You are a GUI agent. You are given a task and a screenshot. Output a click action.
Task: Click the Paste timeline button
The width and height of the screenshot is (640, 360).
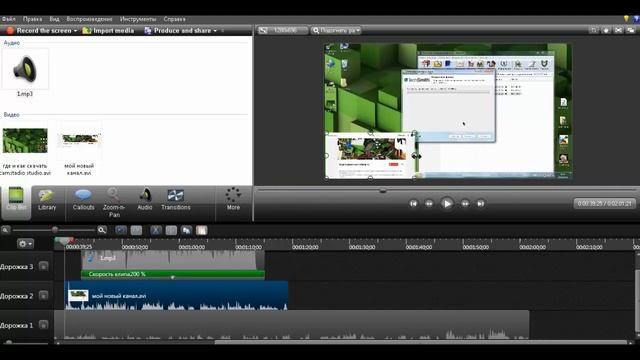click(202, 231)
